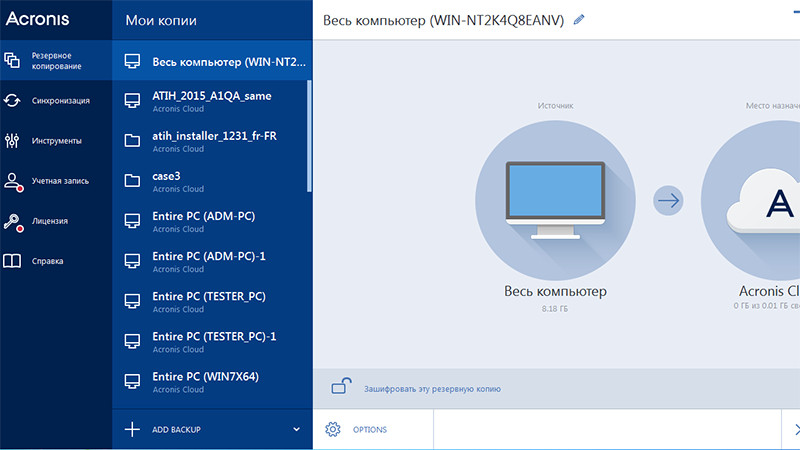Click the Справка book icon
800x450 pixels.
[x=12, y=261]
